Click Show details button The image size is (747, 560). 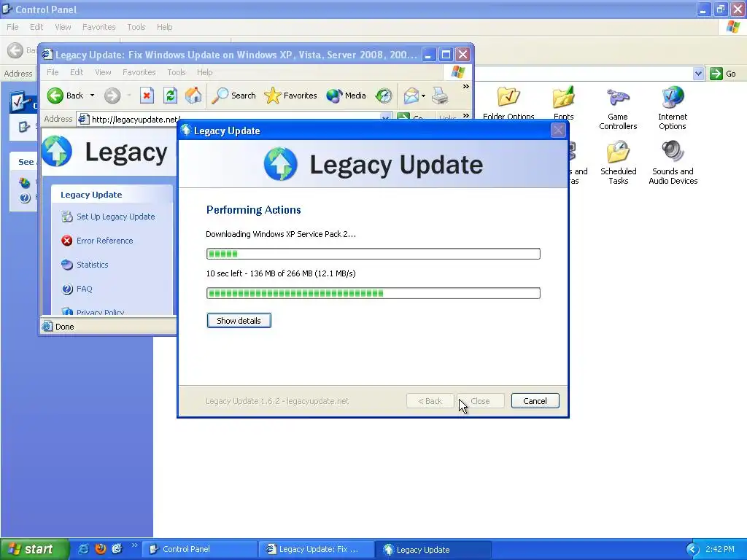point(239,321)
